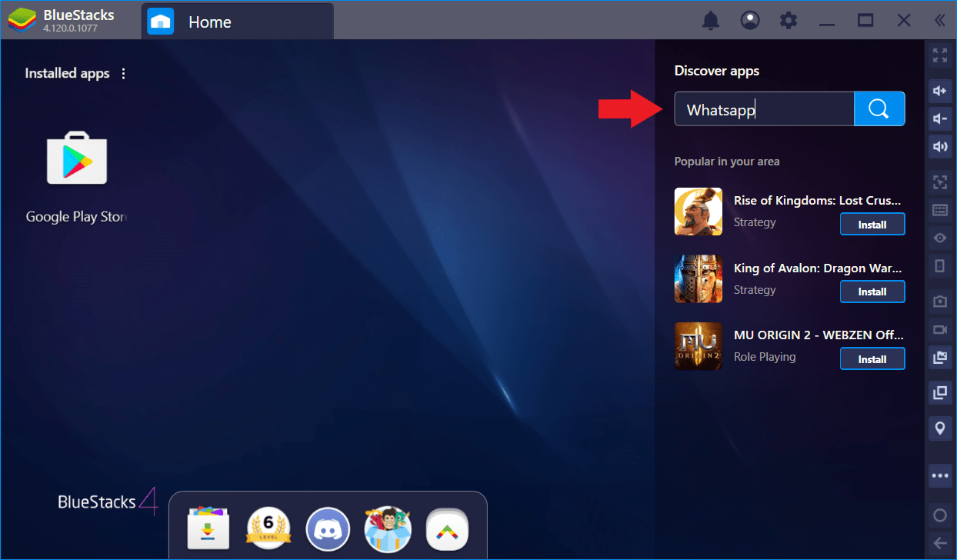Screen dimensions: 957x560
Task: Open Installed apps three-dot options menu
Action: tap(124, 74)
